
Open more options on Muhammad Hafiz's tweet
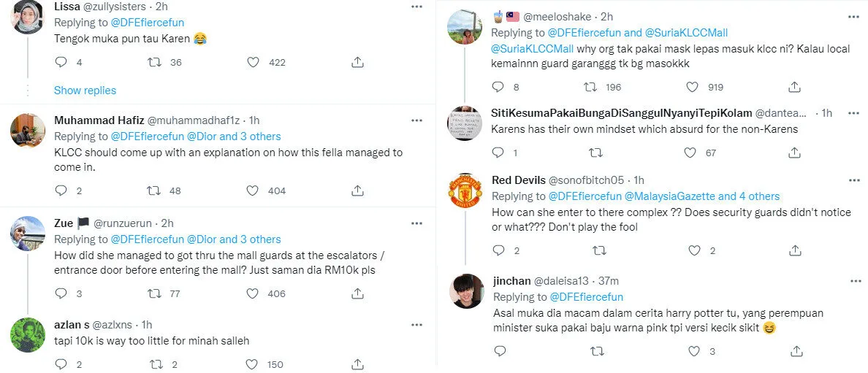[x=416, y=120]
